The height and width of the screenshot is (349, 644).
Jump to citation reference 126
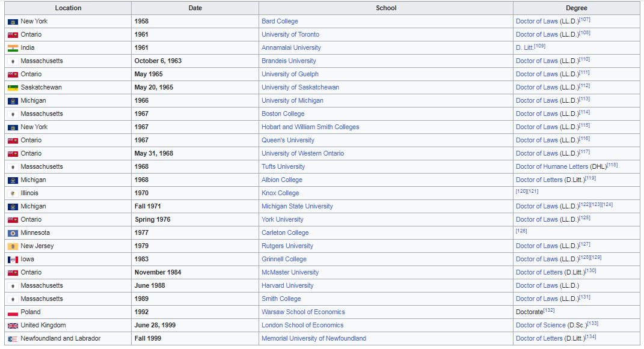click(x=521, y=231)
